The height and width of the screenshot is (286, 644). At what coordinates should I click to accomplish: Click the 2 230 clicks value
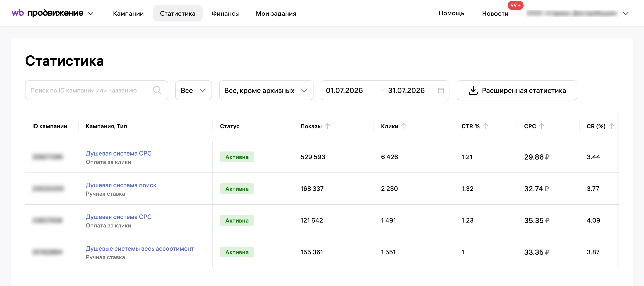(x=389, y=189)
